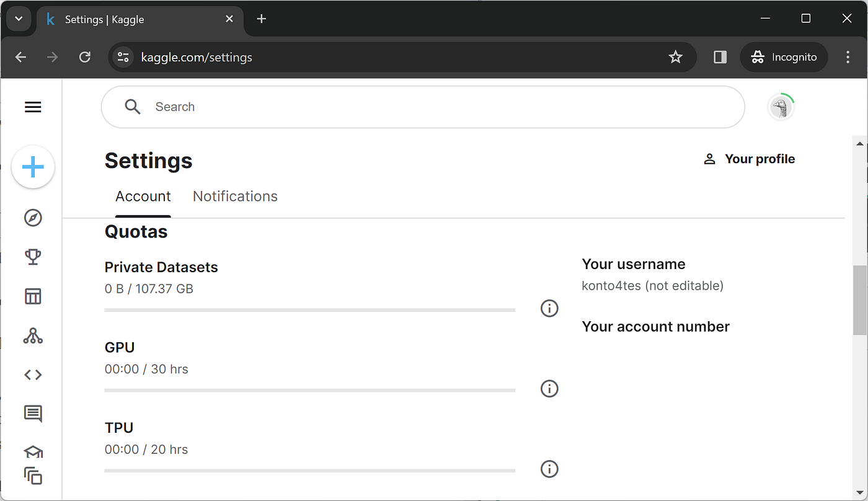Switch to the Notifications tab
Viewport: 868px width, 501px height.
tap(235, 197)
